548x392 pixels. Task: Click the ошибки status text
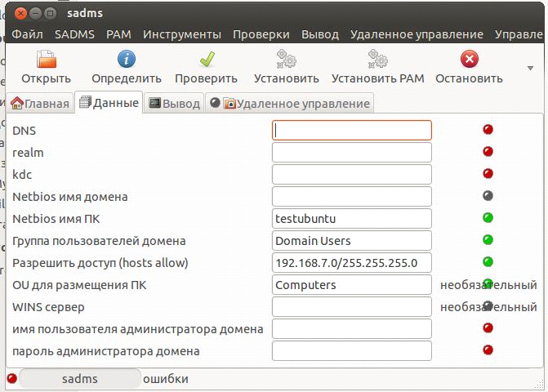(166, 379)
